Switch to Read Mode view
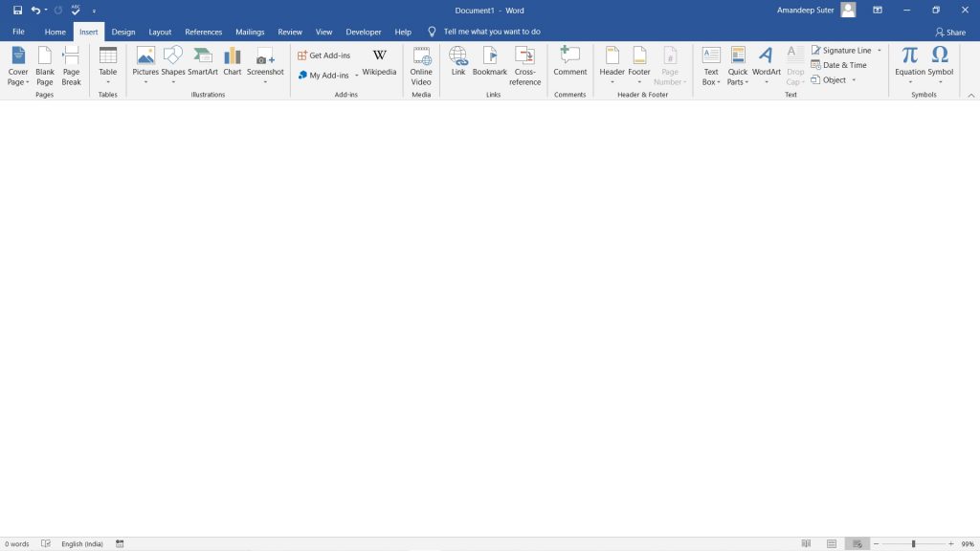The width and height of the screenshot is (980, 551). [806, 544]
